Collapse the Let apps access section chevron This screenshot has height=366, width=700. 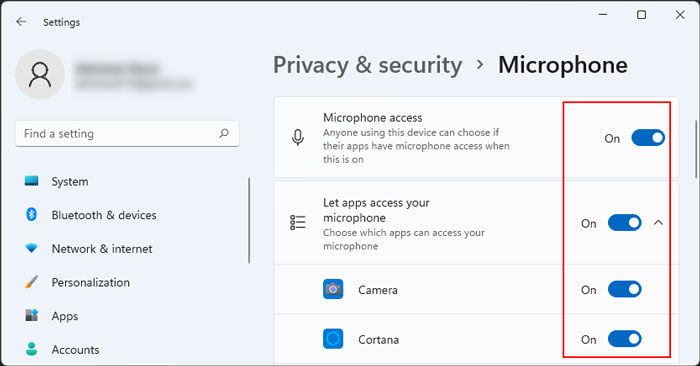[x=658, y=223]
